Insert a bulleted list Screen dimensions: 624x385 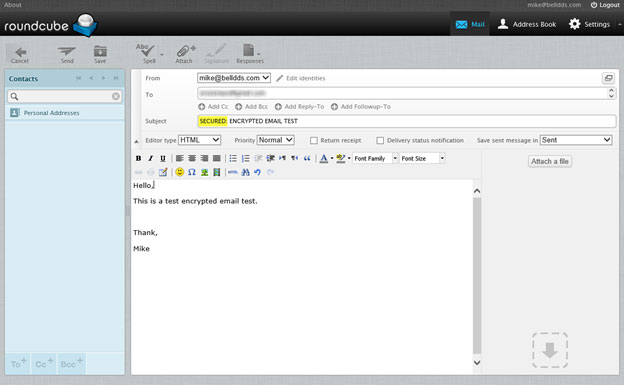coord(233,158)
